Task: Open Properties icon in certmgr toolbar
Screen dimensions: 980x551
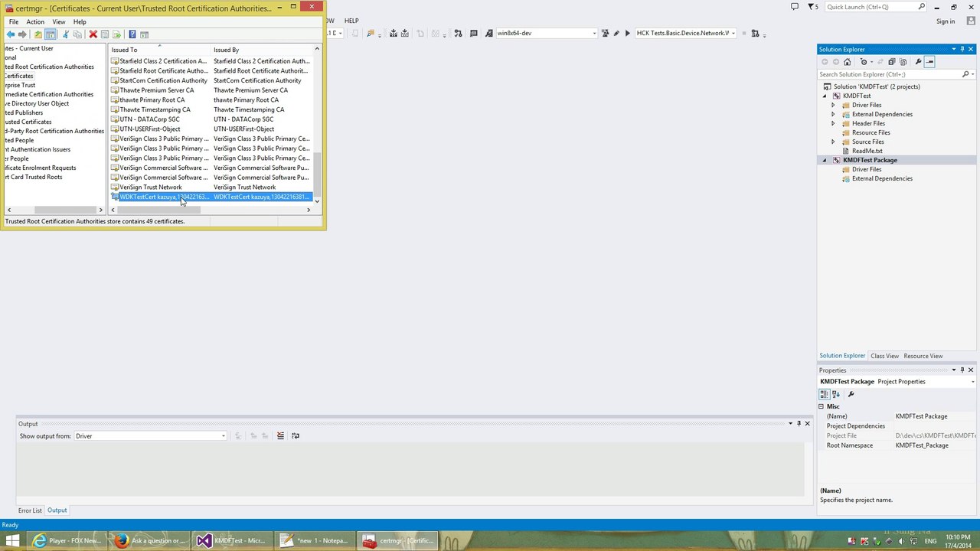Action: (x=105, y=34)
